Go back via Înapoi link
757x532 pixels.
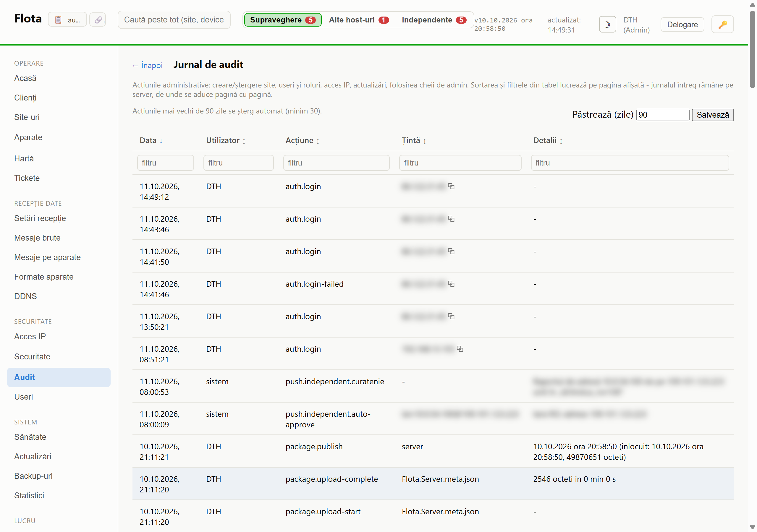point(147,65)
